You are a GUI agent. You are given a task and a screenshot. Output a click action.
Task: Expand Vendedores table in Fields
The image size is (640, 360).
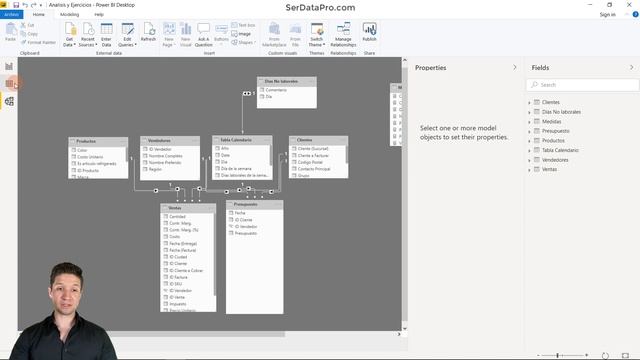click(x=529, y=160)
